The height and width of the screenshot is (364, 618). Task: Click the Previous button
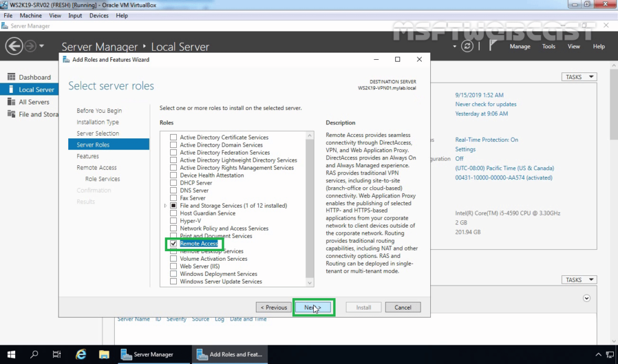click(273, 307)
